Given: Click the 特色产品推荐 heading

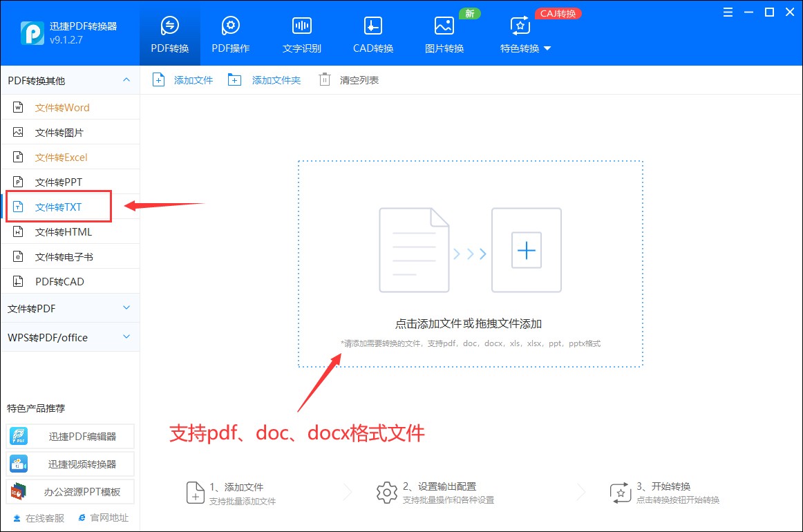Looking at the screenshot, I should click(36, 408).
